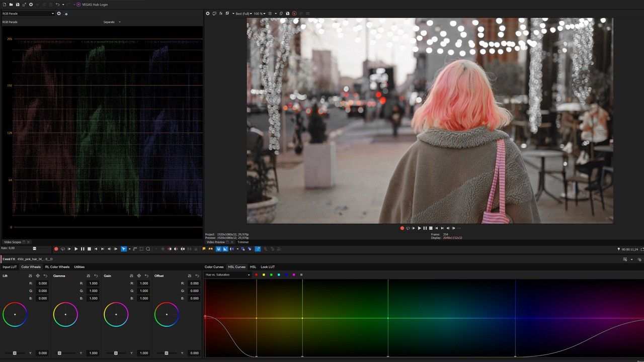Click the VEGAS Hub Login button

pos(95,5)
